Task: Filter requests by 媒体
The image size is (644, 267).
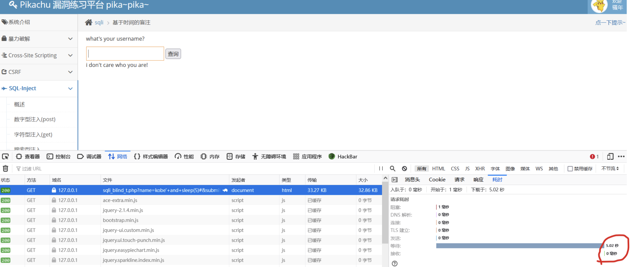Action: [x=525, y=169]
